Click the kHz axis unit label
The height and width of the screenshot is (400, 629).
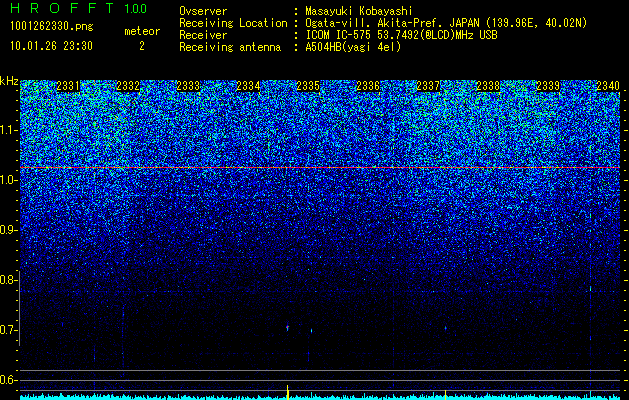click(9, 81)
